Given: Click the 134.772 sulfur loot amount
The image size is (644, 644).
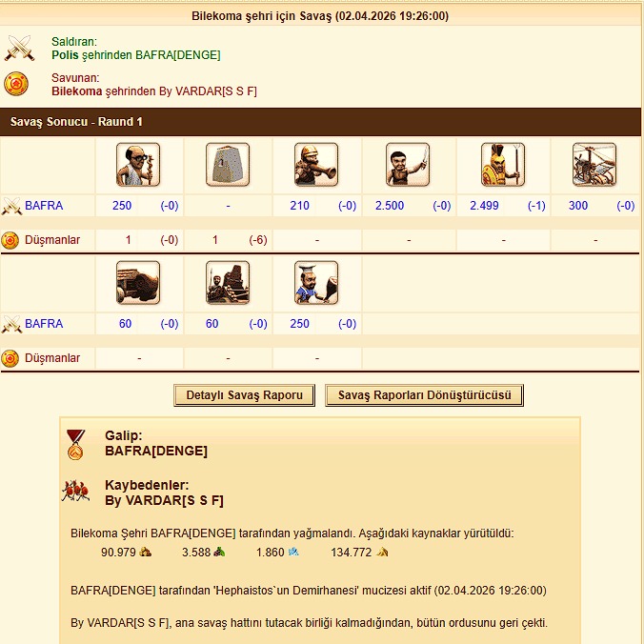Looking at the screenshot, I should 352,553.
